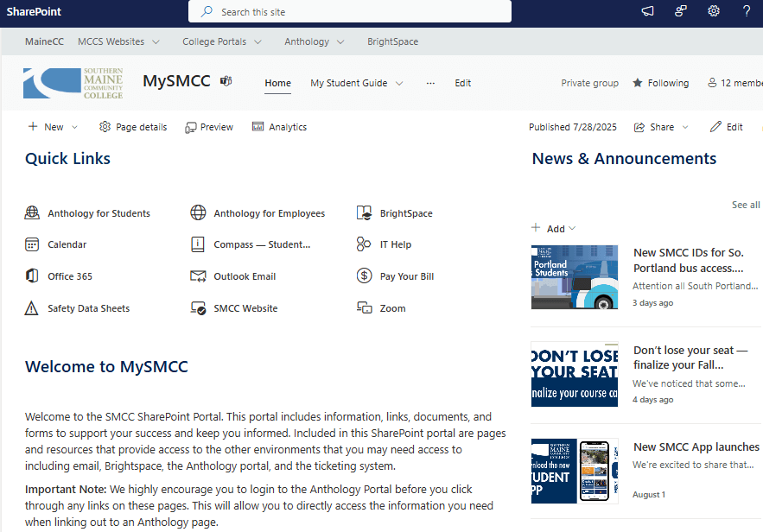The height and width of the screenshot is (532, 763).
Task: Click the Teams icon beside MySMCC title
Action: 226,81
